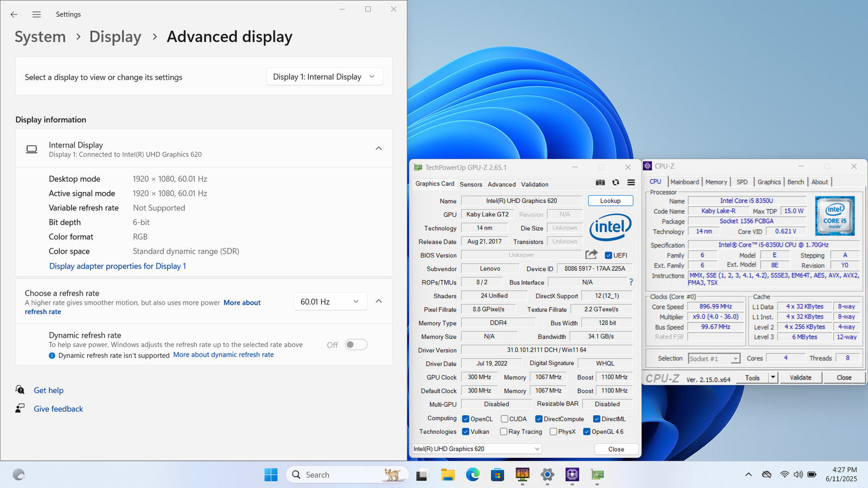Image resolution: width=868 pixels, height=488 pixels.
Task: Switch to SPD tab in CPU-Z
Action: (x=742, y=182)
